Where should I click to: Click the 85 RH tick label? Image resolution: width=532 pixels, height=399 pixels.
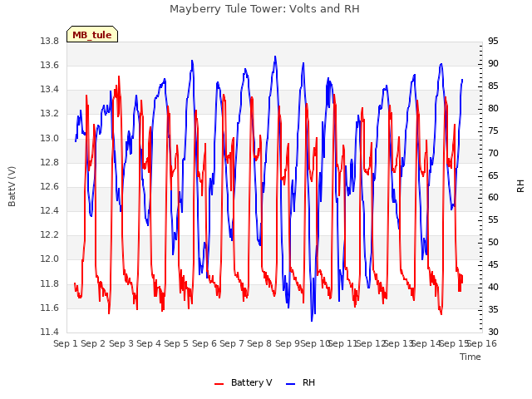493,86
